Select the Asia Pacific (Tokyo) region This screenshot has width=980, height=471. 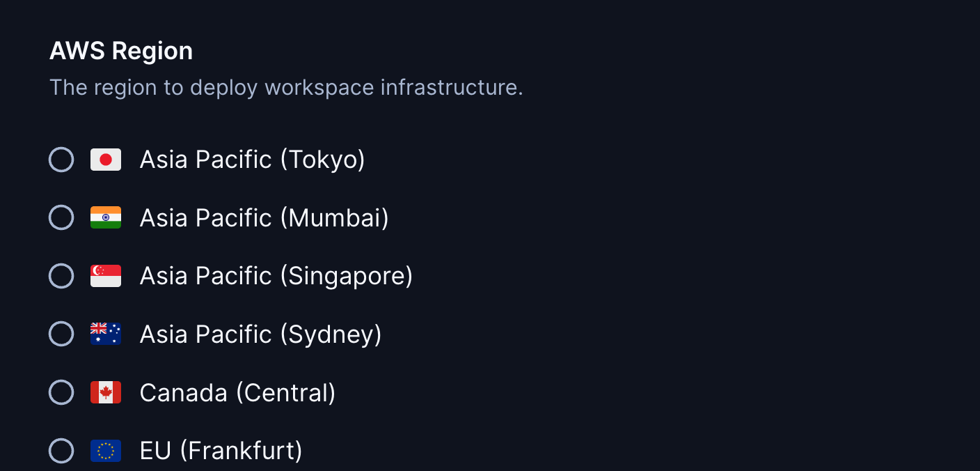[61, 159]
